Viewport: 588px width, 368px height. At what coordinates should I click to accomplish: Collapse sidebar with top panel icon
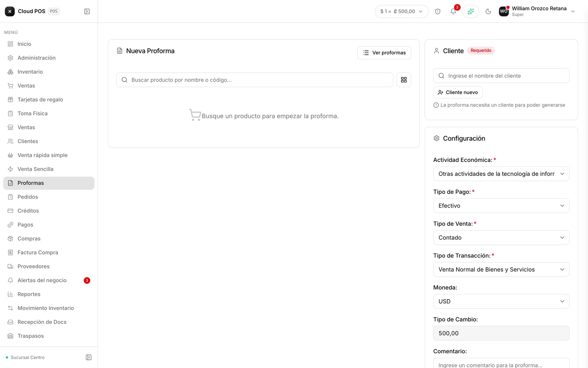pyautogui.click(x=87, y=11)
